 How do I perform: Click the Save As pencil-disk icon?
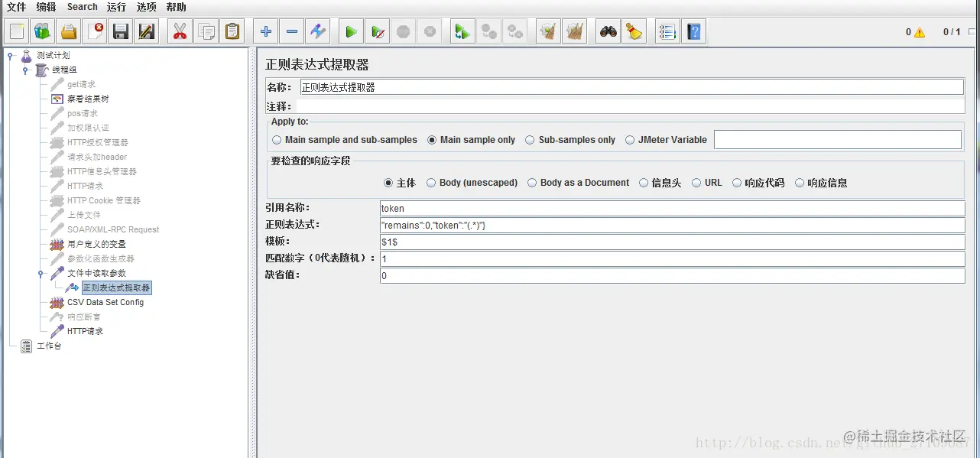click(x=147, y=31)
